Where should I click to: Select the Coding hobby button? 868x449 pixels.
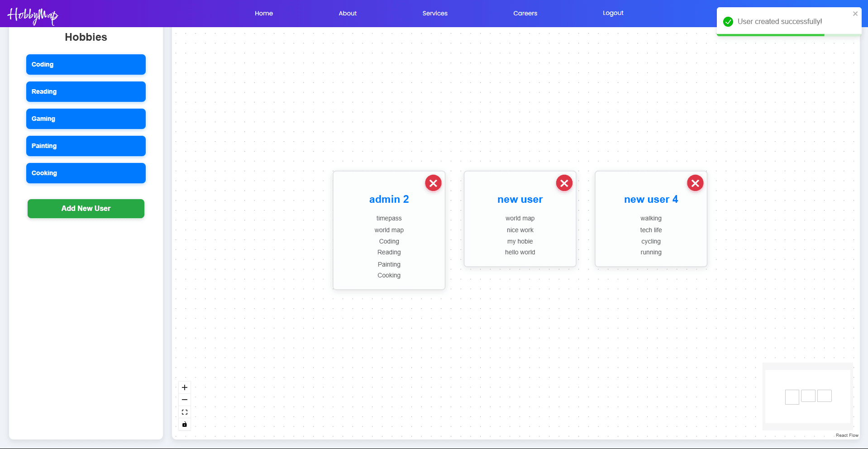pyautogui.click(x=86, y=64)
